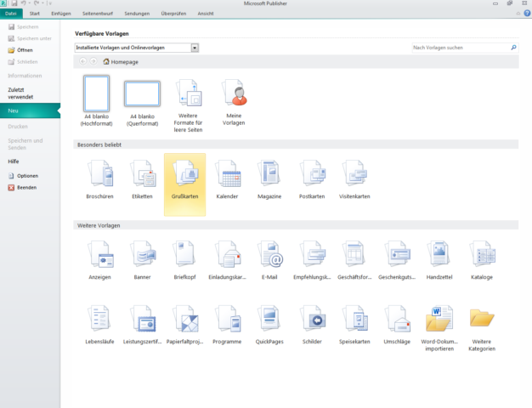Viewport: 532px width, 408px height.
Task: Open Weitere Formate für leere Seiten
Action: click(188, 106)
